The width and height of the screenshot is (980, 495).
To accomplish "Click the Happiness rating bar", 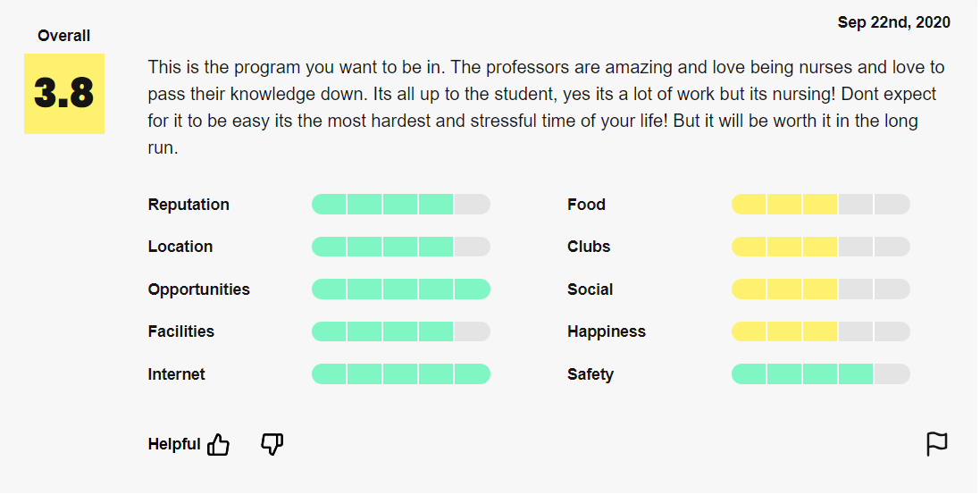I will coord(821,331).
